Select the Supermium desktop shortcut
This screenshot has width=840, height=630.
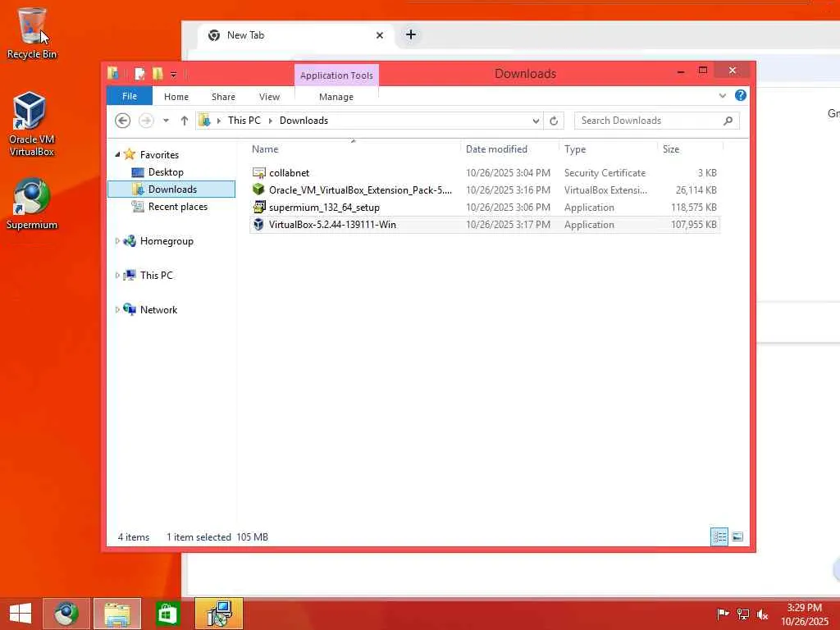pos(32,204)
